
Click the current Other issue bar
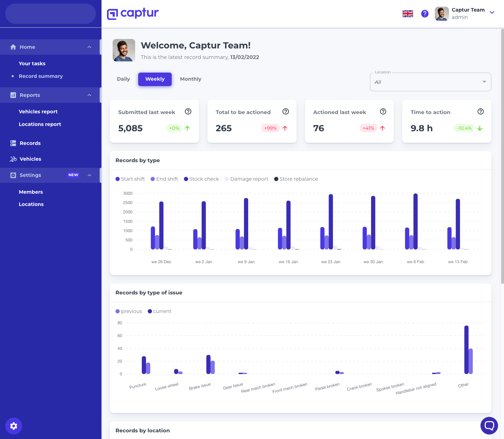coord(466,350)
